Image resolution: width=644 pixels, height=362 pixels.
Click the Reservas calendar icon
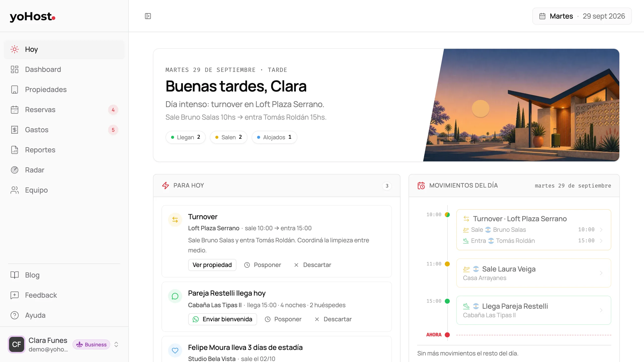15,110
